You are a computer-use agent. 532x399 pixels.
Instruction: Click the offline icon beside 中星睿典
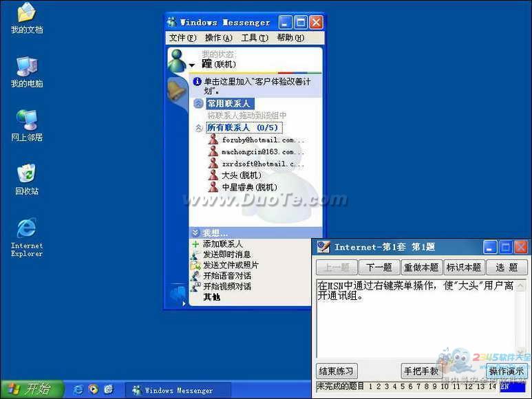tap(213, 187)
